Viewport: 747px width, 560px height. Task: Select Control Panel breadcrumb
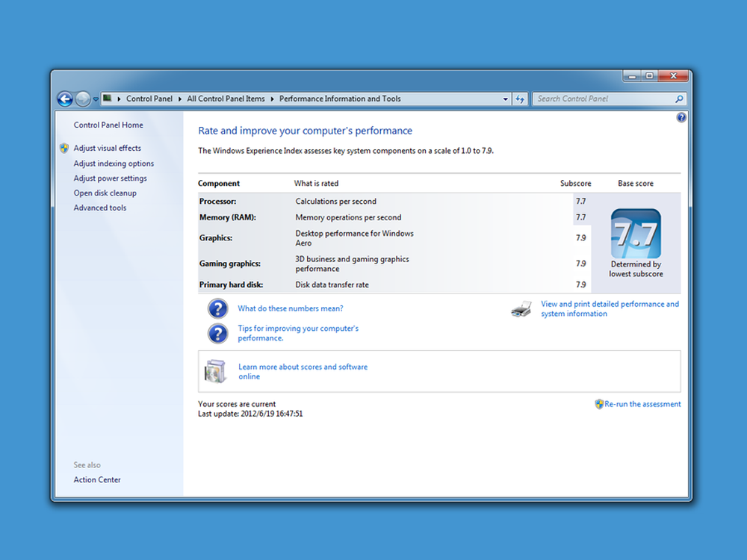(x=149, y=99)
